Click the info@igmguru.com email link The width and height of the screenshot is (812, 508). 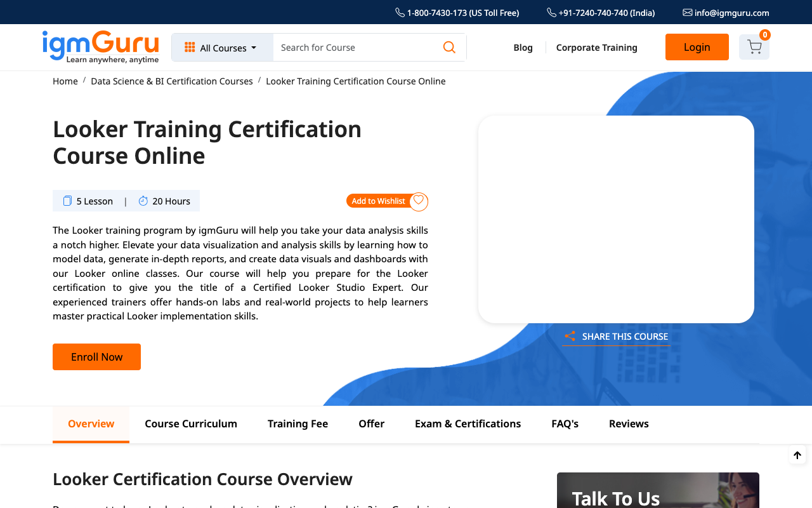tap(726, 13)
